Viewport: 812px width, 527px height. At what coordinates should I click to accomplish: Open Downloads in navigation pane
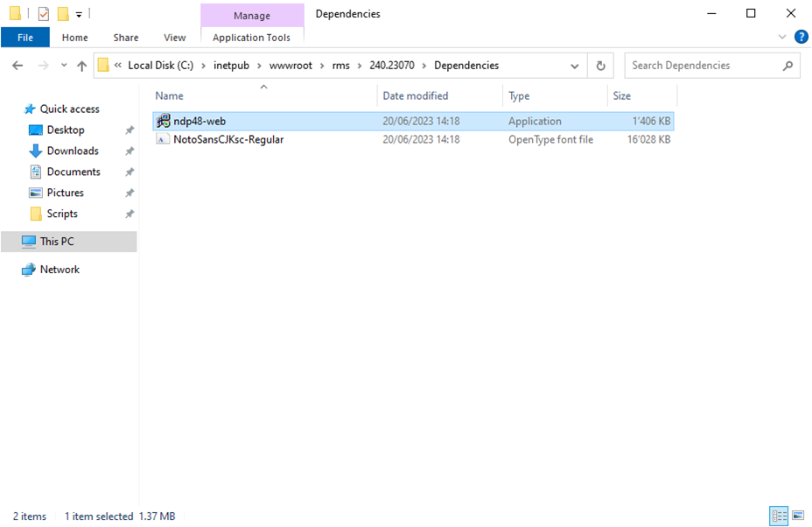(73, 151)
